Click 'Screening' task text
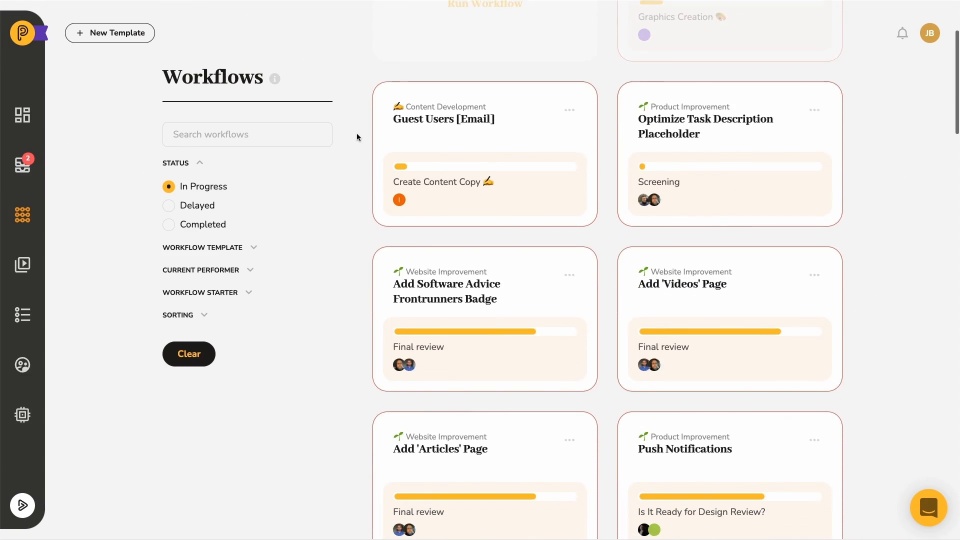 click(659, 182)
